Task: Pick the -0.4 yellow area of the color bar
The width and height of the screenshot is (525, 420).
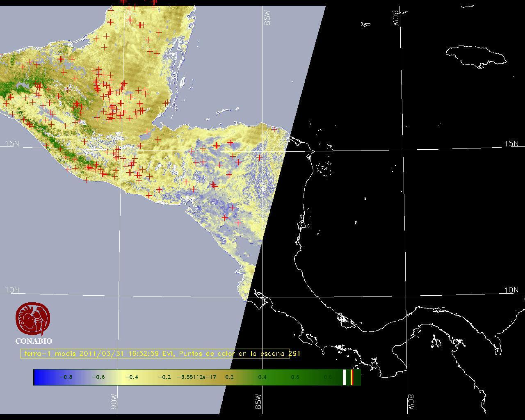Action: click(x=131, y=377)
